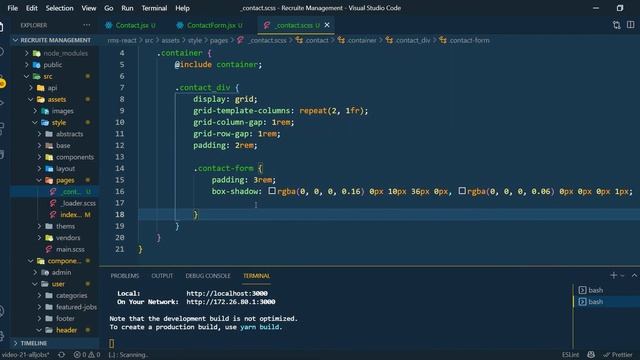Open _loader.scss file
The height and width of the screenshot is (360, 640).
[x=78, y=203]
